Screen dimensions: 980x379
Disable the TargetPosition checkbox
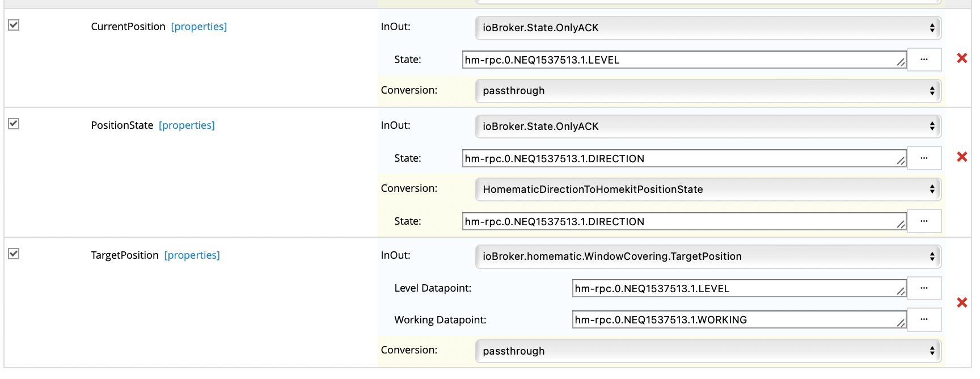point(14,254)
